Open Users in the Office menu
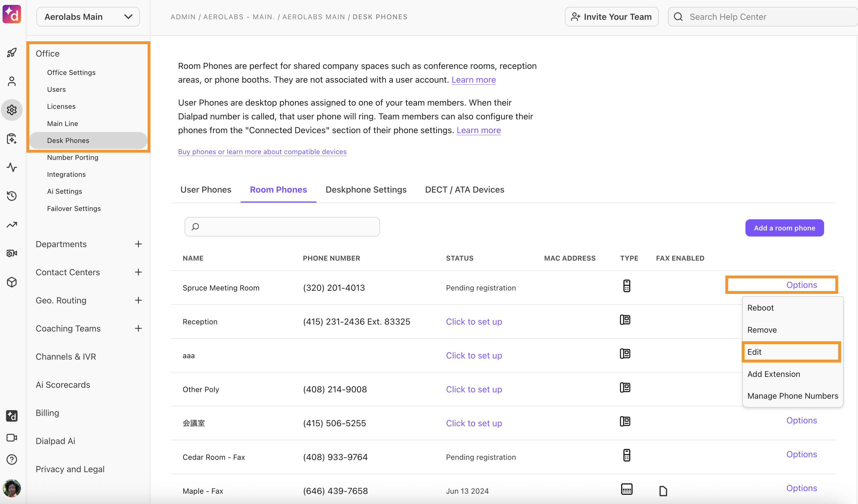 pyautogui.click(x=56, y=90)
